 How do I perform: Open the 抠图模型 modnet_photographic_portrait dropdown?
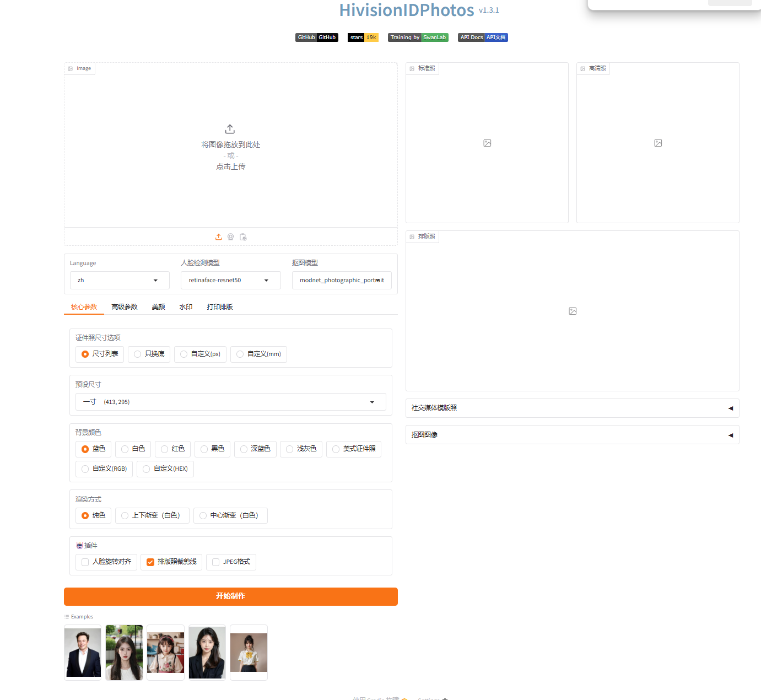342,281
